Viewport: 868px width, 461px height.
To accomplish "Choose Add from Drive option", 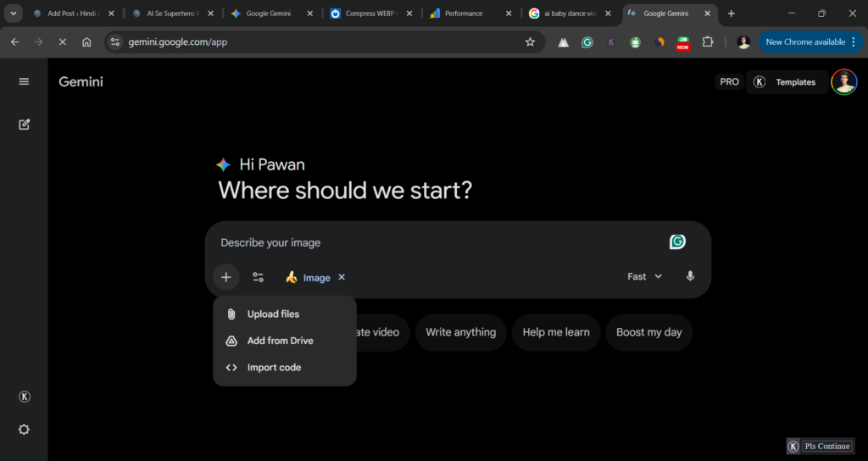I will (x=280, y=341).
